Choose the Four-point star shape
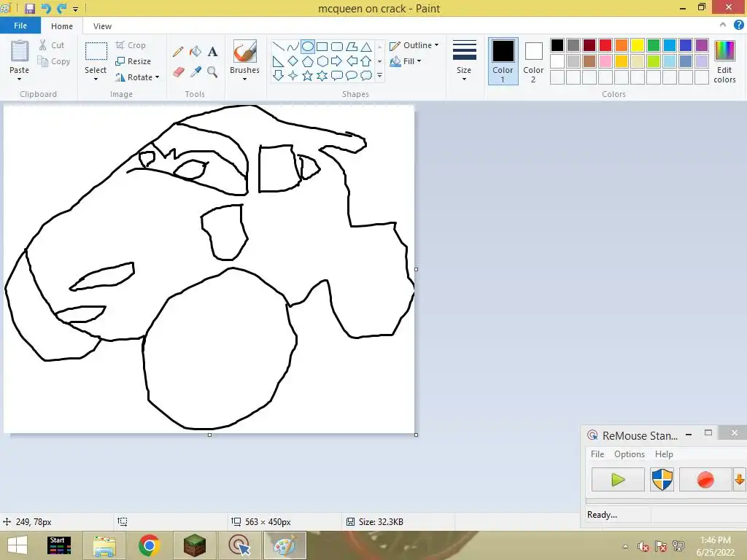This screenshot has height=560, width=747. coord(293,75)
